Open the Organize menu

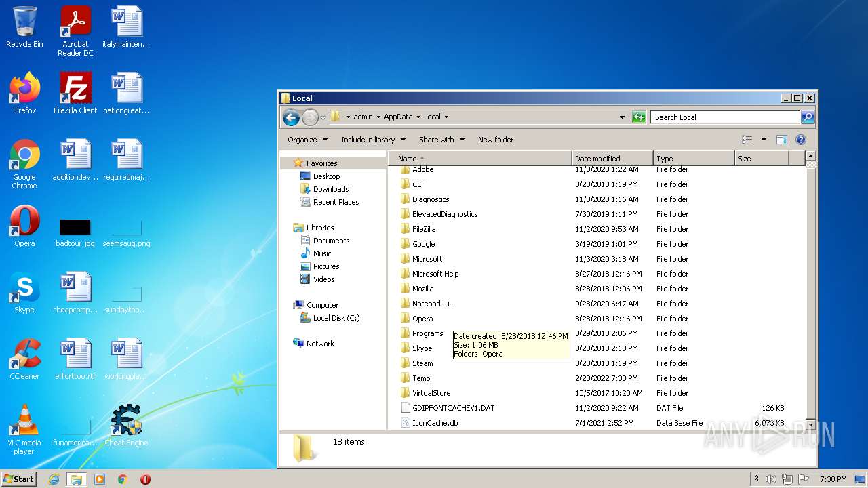click(x=307, y=140)
